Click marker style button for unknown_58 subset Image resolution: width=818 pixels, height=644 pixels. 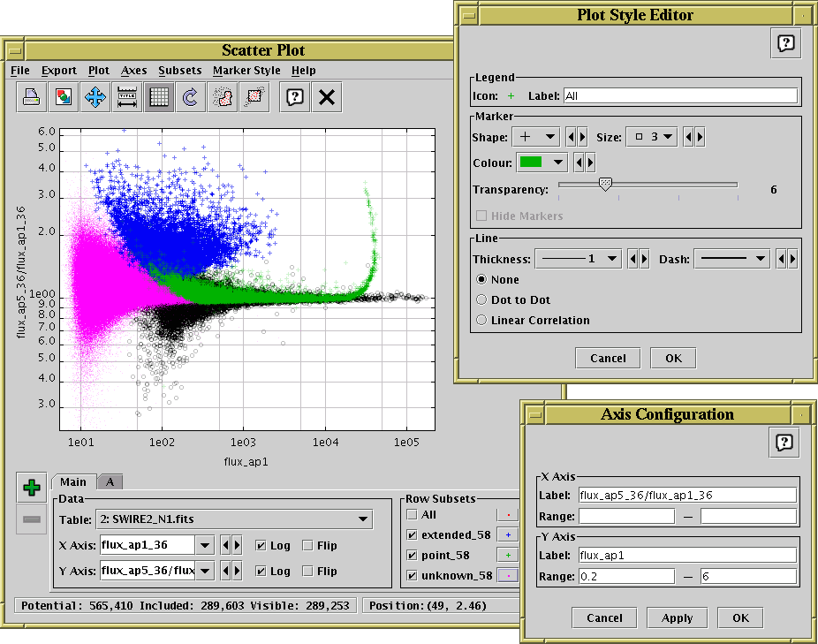508,576
